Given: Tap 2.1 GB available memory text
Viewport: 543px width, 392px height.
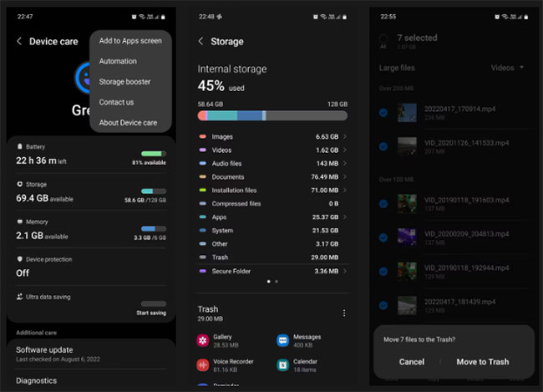Looking at the screenshot, I should click(42, 236).
